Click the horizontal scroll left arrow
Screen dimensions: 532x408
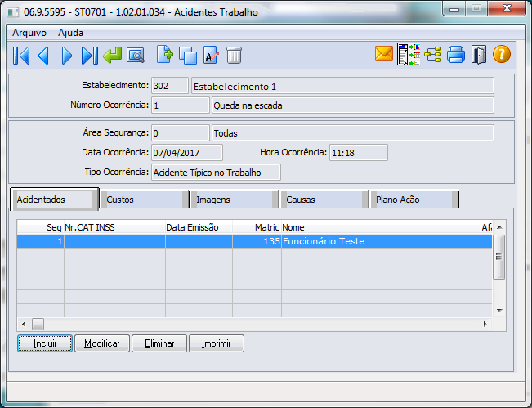tap(24, 324)
